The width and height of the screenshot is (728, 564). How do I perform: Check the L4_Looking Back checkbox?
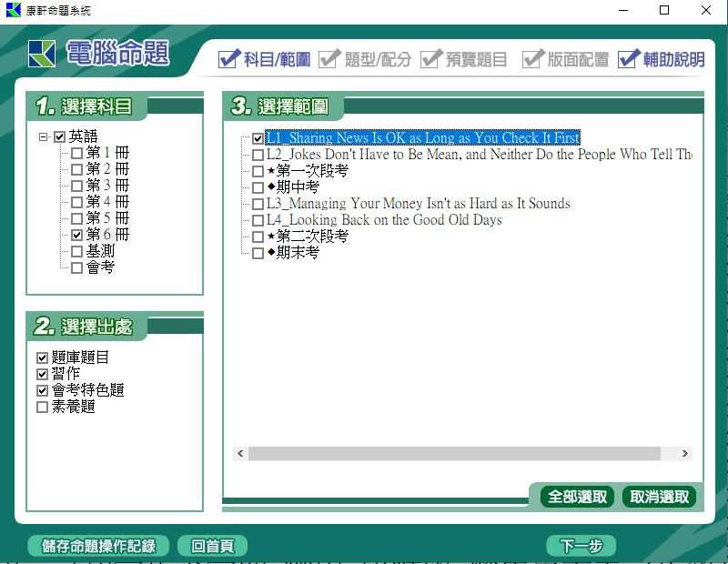coord(258,220)
